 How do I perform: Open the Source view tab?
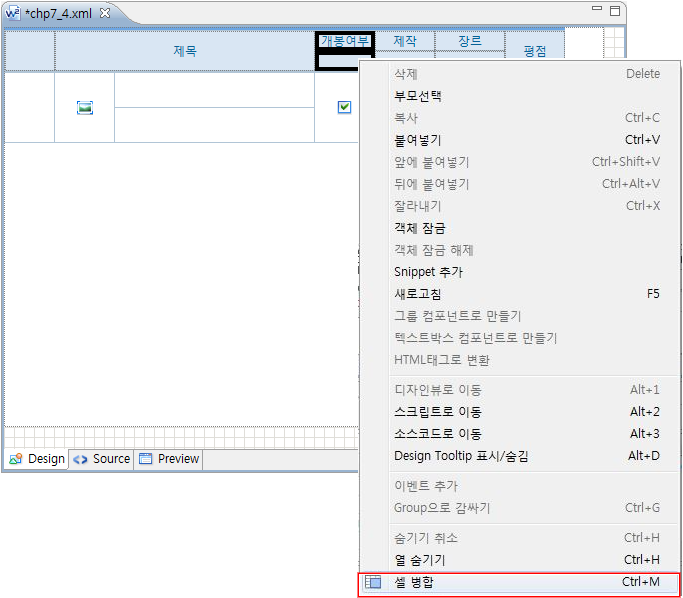coord(101,459)
